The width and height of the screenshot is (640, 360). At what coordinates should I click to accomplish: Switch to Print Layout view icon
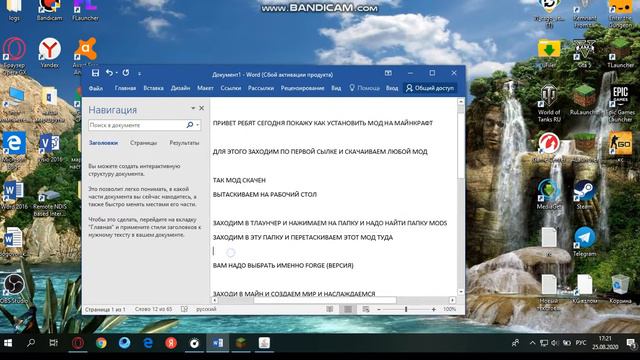348,309
